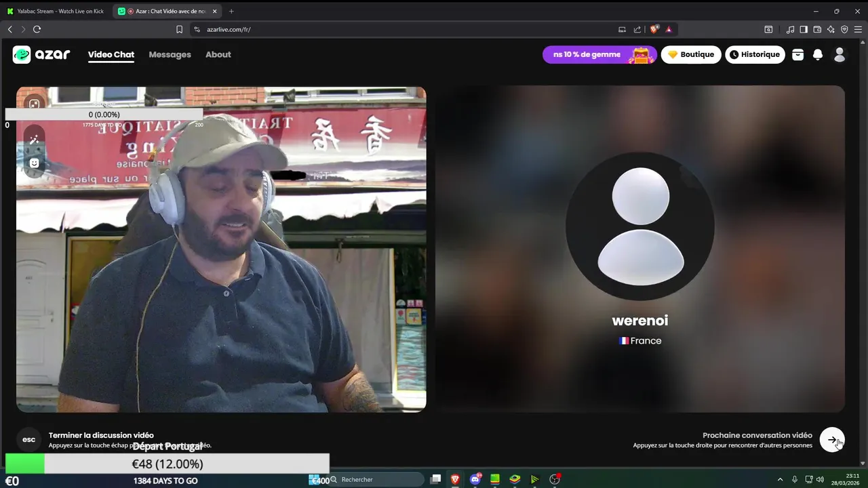868x488 pixels.
Task: Skip to next video chat with arrow
Action: point(832,440)
